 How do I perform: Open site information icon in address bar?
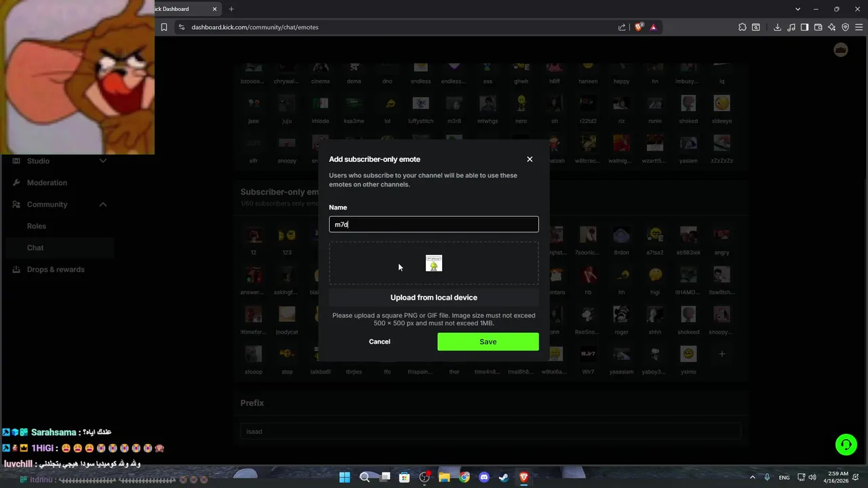tap(181, 27)
